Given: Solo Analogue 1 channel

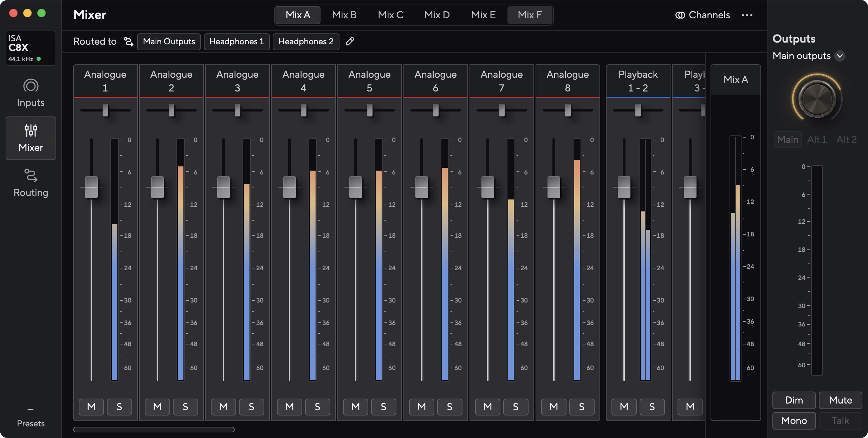Looking at the screenshot, I should 119,407.
